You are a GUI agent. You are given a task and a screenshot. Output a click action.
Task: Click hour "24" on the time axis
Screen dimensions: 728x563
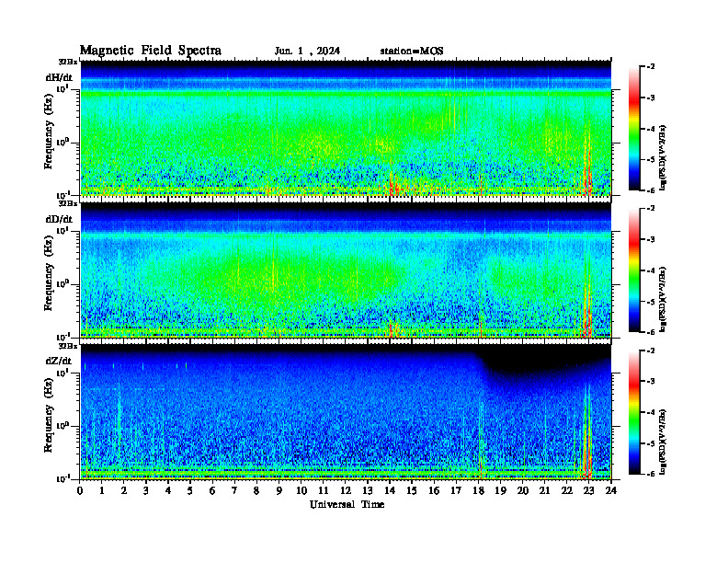611,491
